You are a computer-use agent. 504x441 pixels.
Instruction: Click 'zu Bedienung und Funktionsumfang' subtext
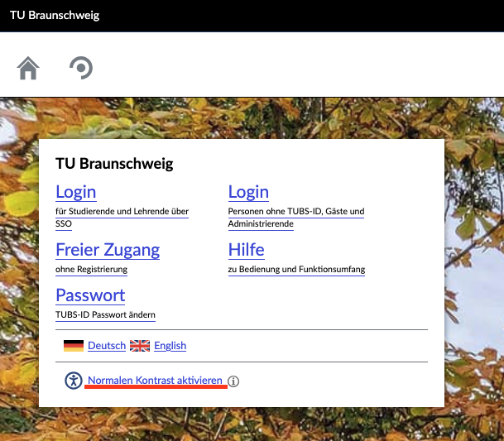click(x=296, y=270)
